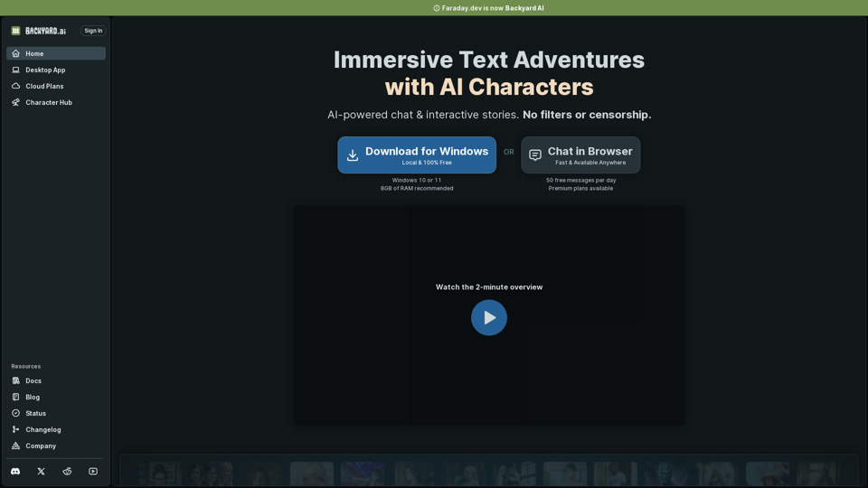868x488 pixels.
Task: Click the 'Resources' section label
Action: click(x=26, y=366)
